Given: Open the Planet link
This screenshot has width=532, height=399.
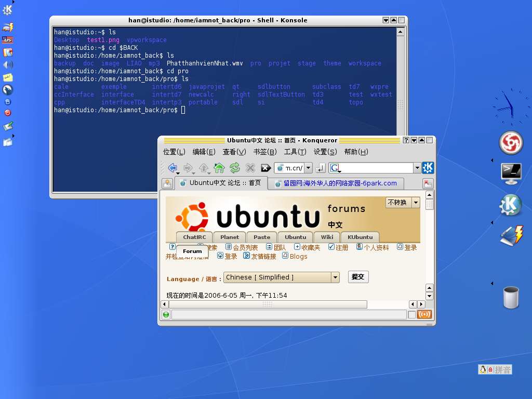Looking at the screenshot, I should point(229,237).
